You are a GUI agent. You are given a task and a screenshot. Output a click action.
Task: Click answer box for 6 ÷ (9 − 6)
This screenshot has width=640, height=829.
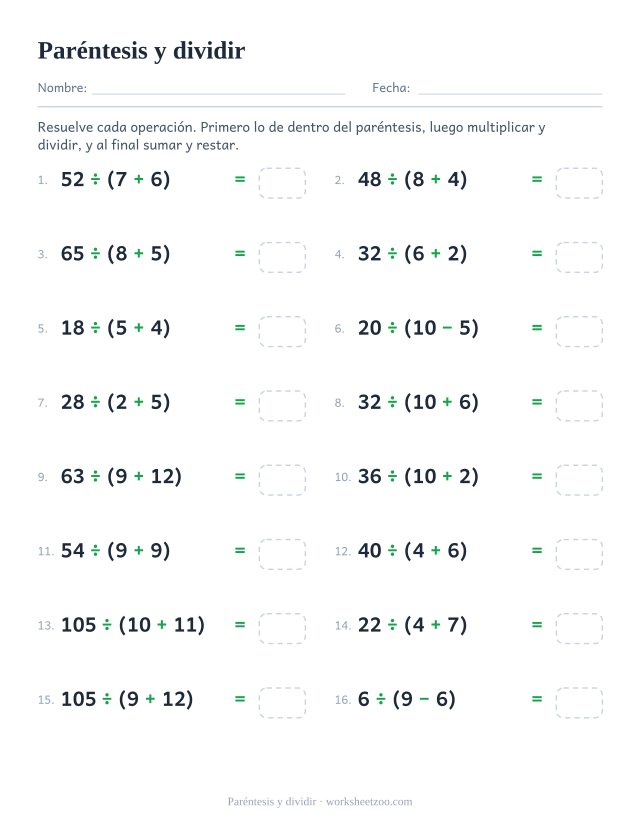pos(579,703)
